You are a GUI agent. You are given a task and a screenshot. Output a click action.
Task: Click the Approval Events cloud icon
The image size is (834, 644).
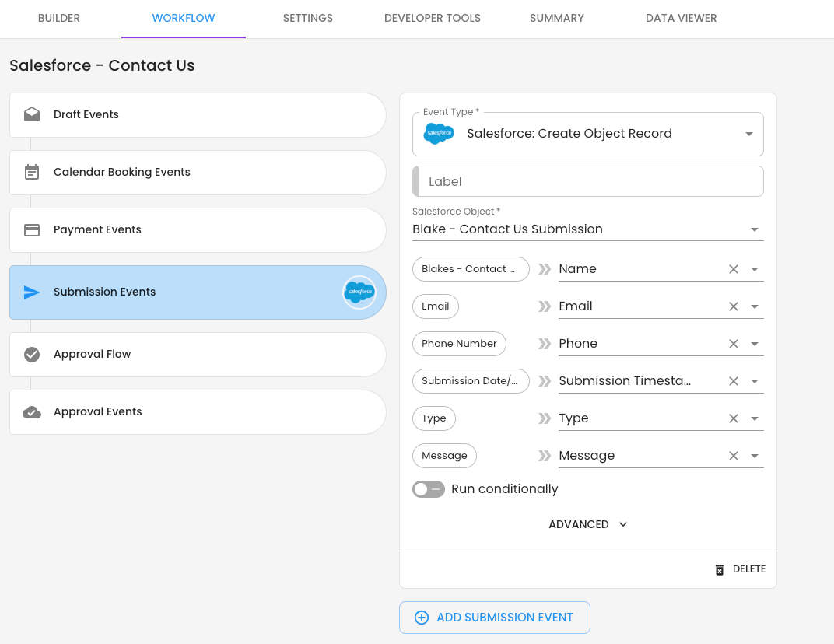click(x=32, y=412)
